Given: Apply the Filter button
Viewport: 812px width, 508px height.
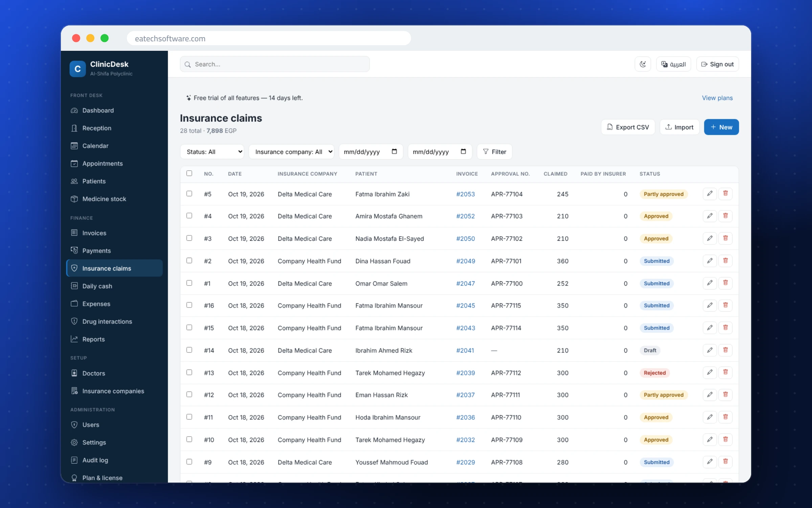Looking at the screenshot, I should point(494,152).
